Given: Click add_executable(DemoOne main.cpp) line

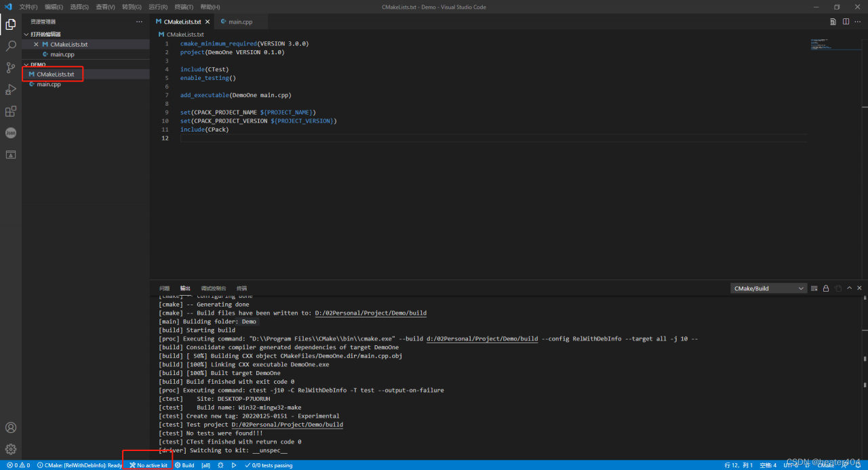Looking at the screenshot, I should [x=235, y=95].
